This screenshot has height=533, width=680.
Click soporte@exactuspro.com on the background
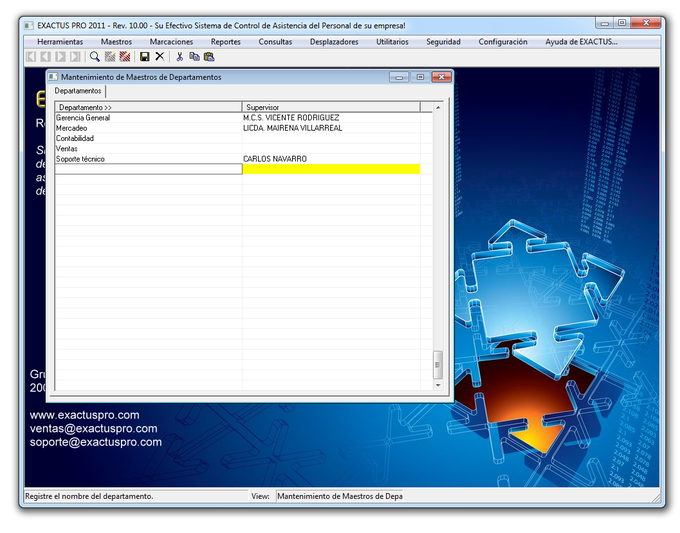[96, 442]
